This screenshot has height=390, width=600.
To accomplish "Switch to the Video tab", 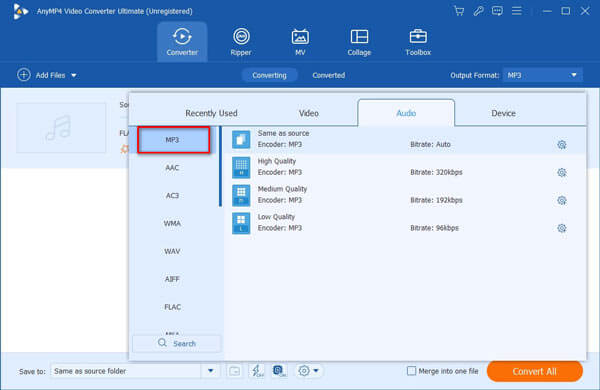I will click(x=308, y=113).
